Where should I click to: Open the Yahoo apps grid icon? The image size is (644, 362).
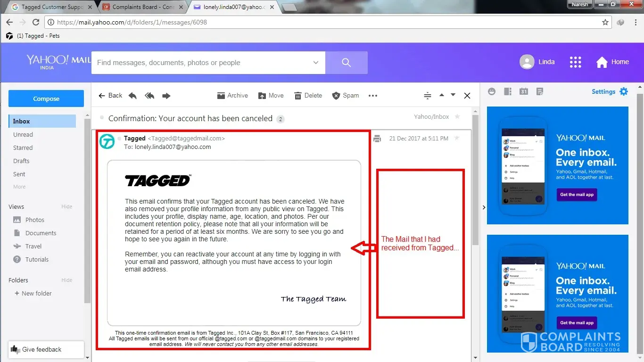tap(575, 62)
